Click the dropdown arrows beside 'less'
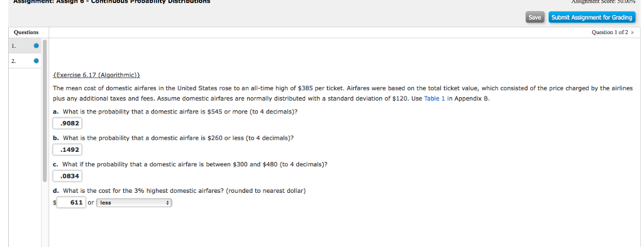 [167, 203]
